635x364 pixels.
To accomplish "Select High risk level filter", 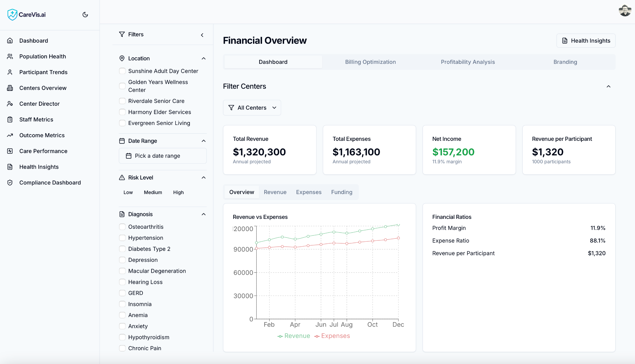I will coord(178,192).
